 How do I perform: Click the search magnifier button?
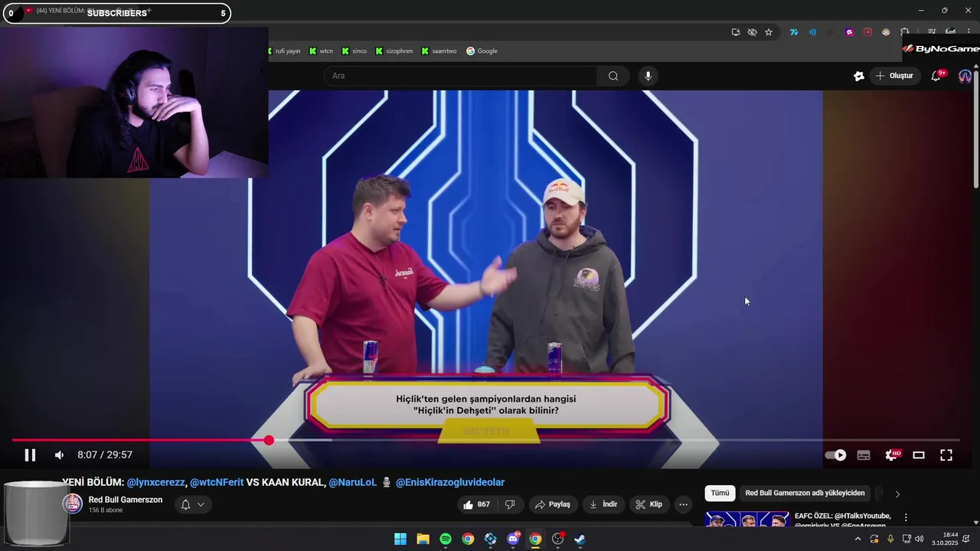tap(613, 76)
